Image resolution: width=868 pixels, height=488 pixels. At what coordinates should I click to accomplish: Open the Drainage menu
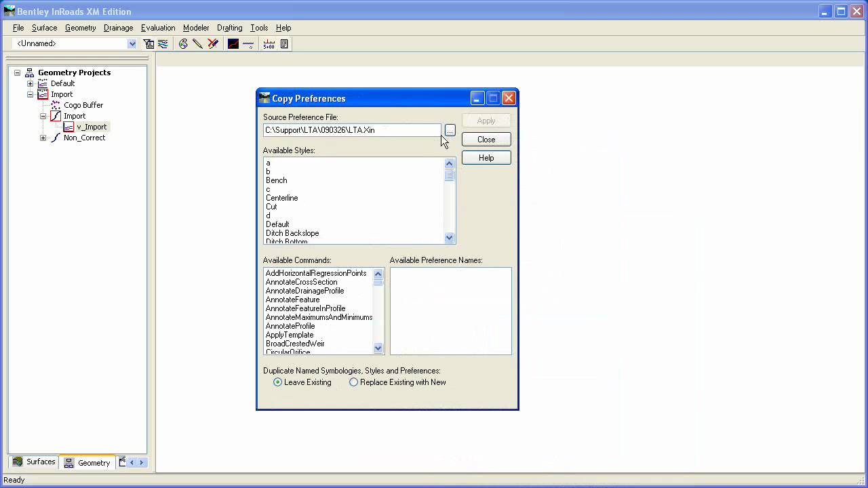[119, 28]
